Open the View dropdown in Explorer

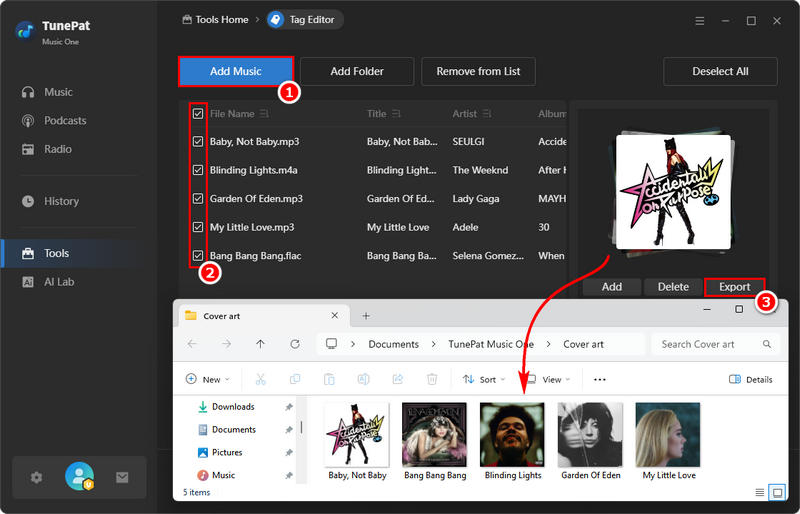click(x=548, y=379)
